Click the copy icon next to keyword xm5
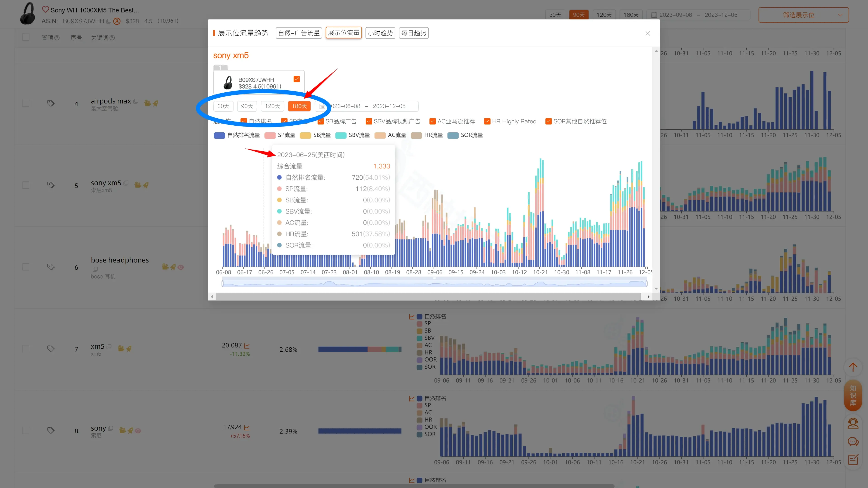This screenshot has height=488, width=868. 109,346
